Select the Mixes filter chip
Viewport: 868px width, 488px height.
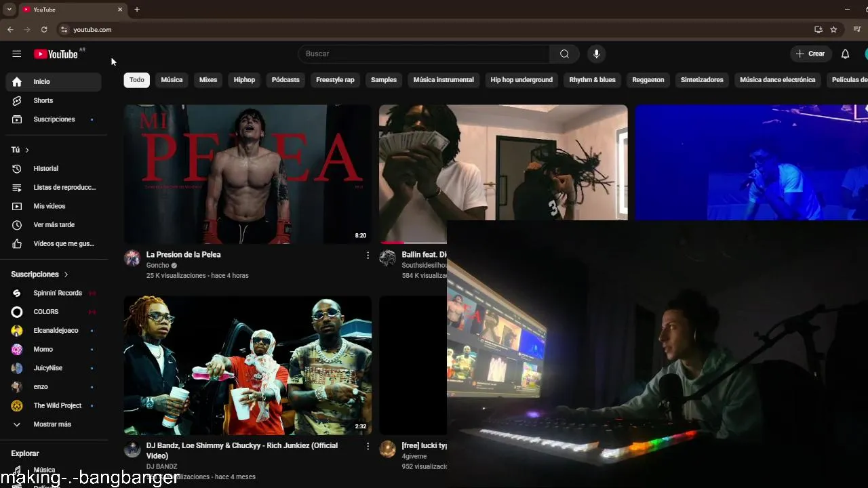coord(208,80)
